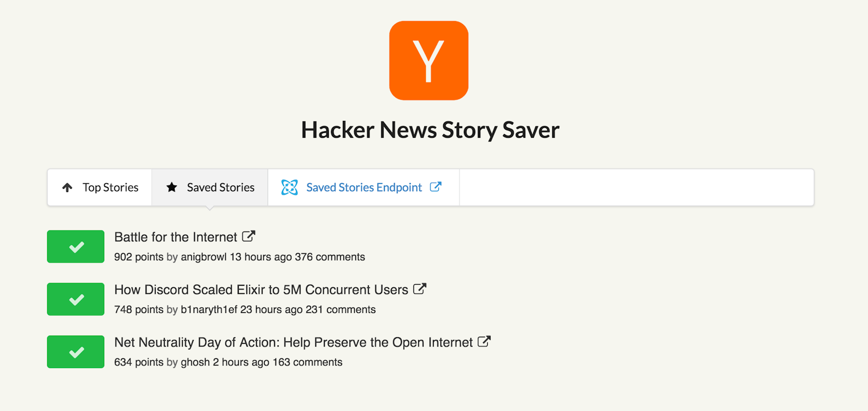Click the up arrow icon beside Top Stories

(67, 188)
